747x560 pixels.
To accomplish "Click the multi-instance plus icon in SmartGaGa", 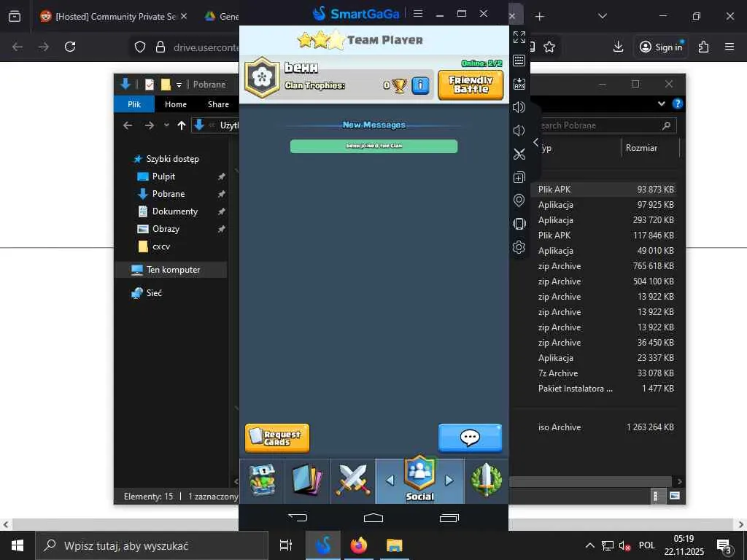I will (x=519, y=177).
